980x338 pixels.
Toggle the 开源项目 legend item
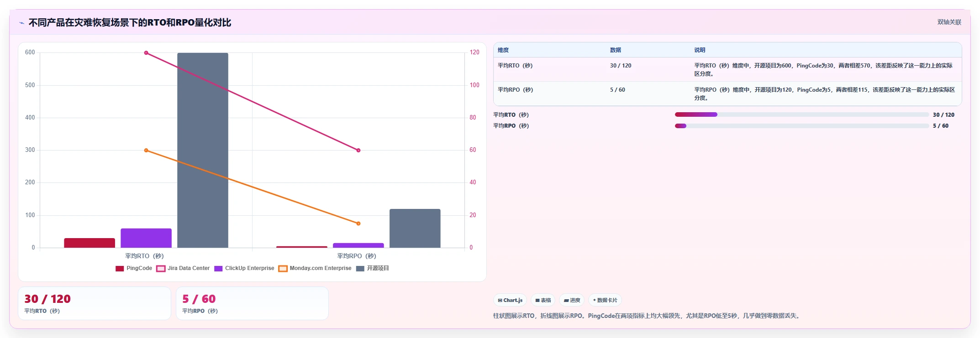(x=373, y=268)
